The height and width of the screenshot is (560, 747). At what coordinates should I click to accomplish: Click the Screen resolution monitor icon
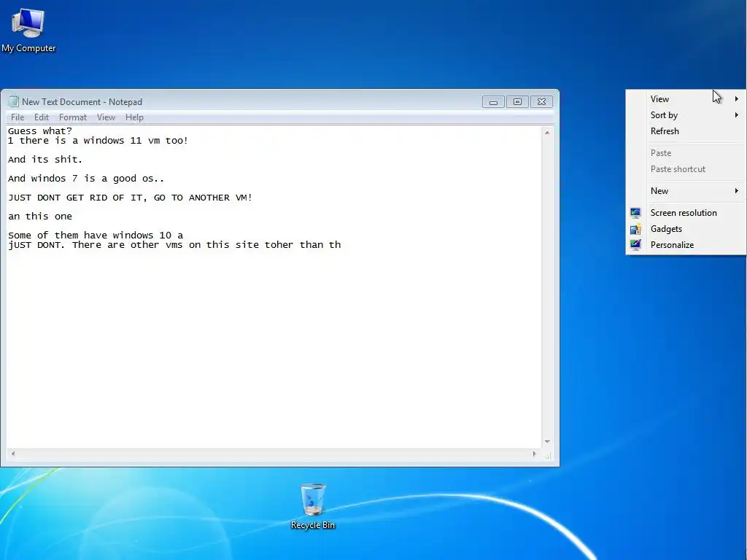635,213
